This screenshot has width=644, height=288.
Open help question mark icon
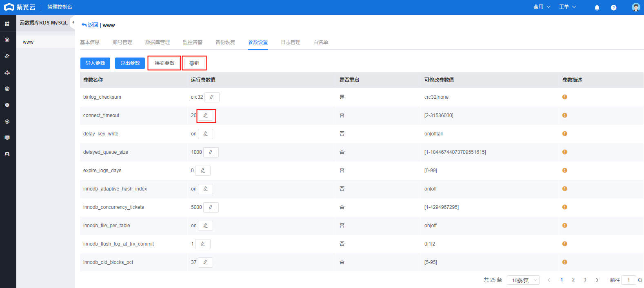613,7
